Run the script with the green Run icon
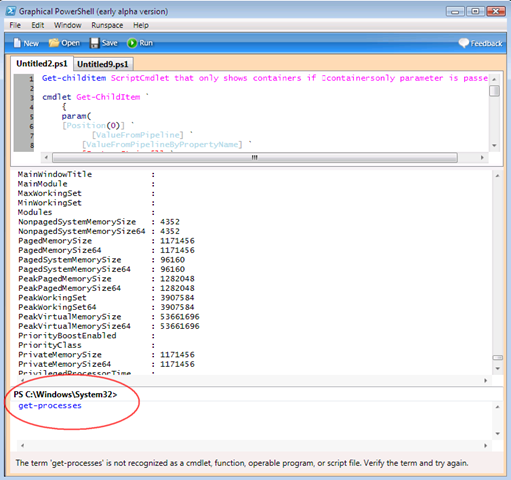Viewport: 511px width, 480px height. pos(132,43)
